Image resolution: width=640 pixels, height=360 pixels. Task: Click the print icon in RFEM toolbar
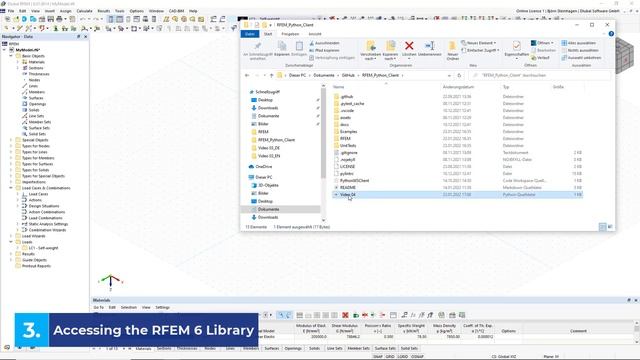tap(59, 19)
